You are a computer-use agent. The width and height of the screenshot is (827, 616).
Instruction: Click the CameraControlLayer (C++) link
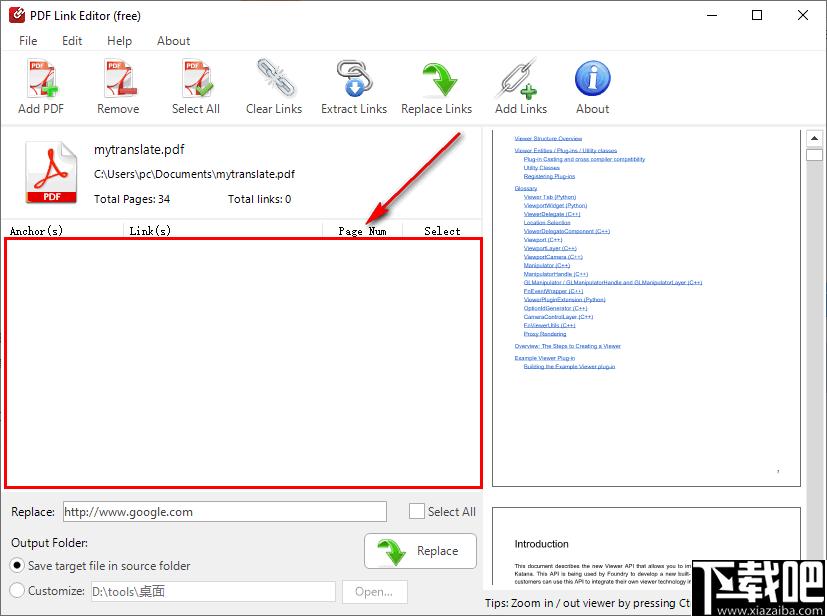pos(558,317)
